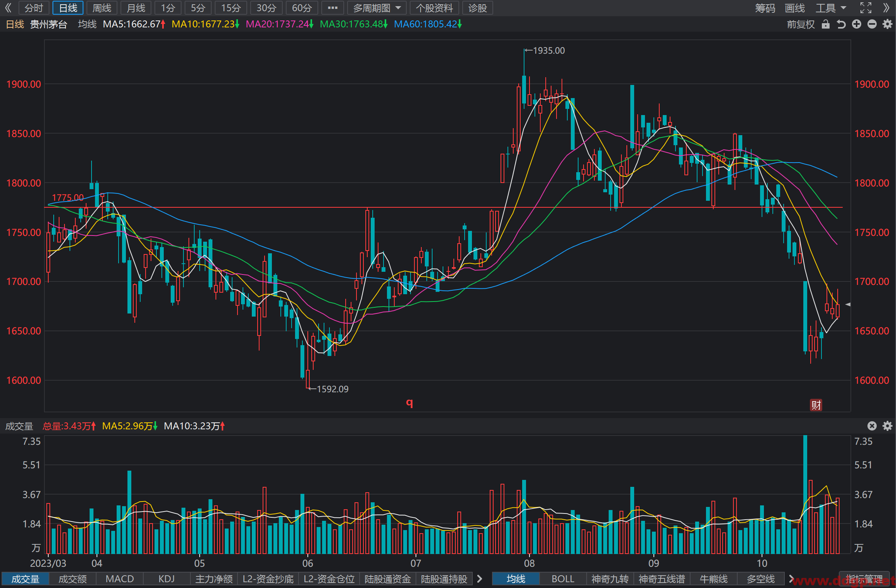Close the volume indicator panel

point(872,426)
